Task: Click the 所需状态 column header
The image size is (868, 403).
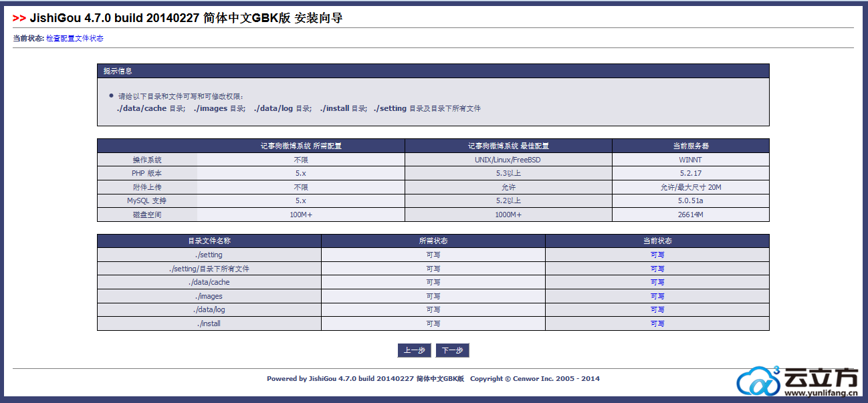Action: tap(433, 241)
